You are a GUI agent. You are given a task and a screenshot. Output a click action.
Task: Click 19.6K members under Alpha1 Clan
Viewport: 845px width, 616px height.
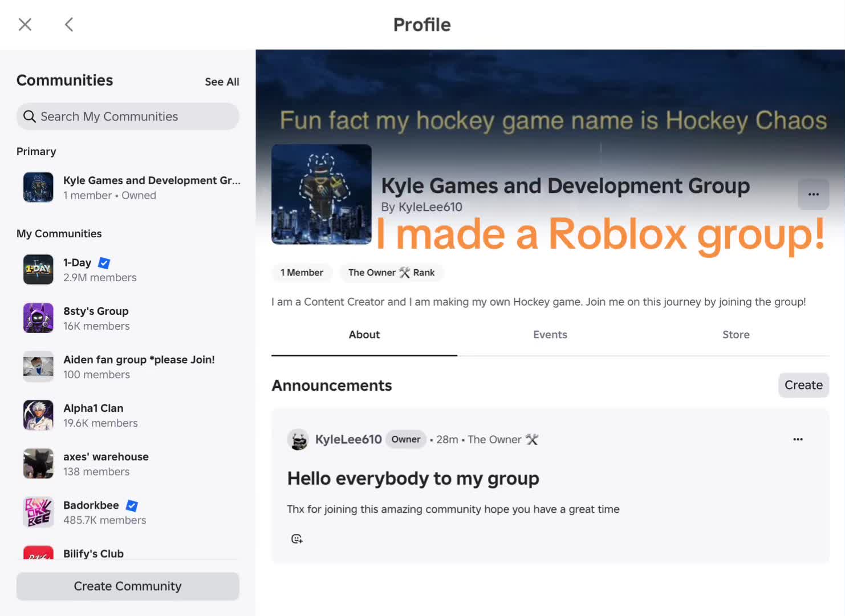click(x=100, y=423)
